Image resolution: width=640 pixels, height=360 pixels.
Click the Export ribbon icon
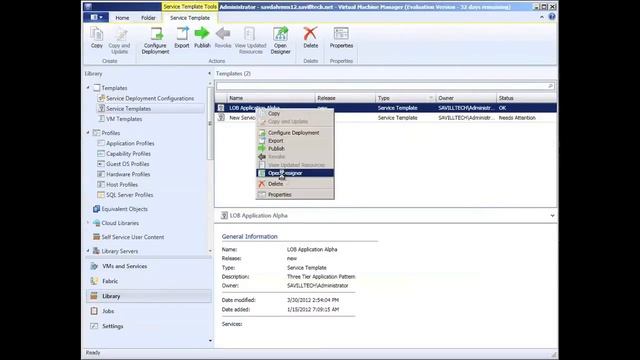click(182, 38)
